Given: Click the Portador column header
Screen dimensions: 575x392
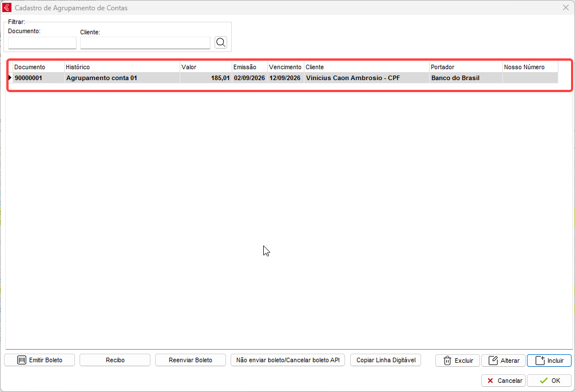Looking at the screenshot, I should pyautogui.click(x=466, y=67).
